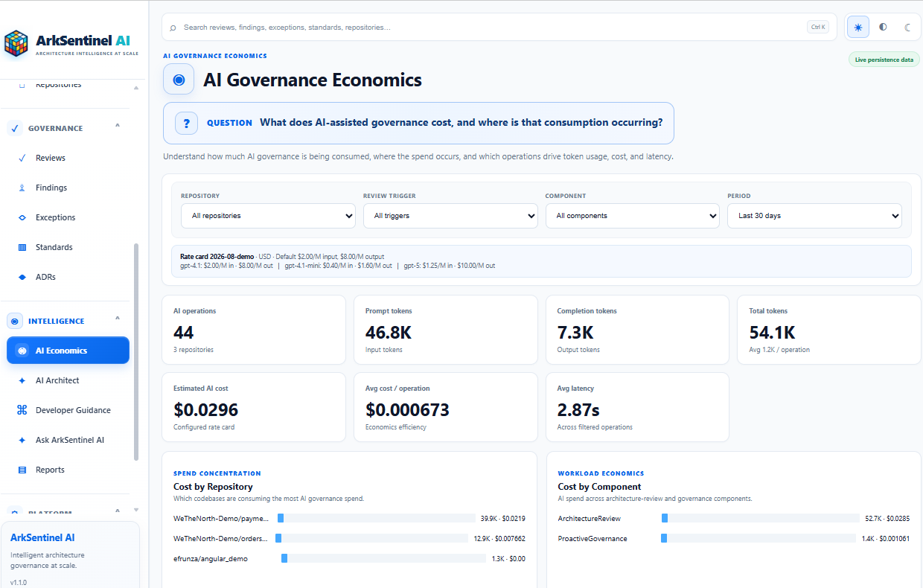Click the Exceptions sidebar icon
Image resolution: width=923 pixels, height=588 pixels.
[x=22, y=217]
